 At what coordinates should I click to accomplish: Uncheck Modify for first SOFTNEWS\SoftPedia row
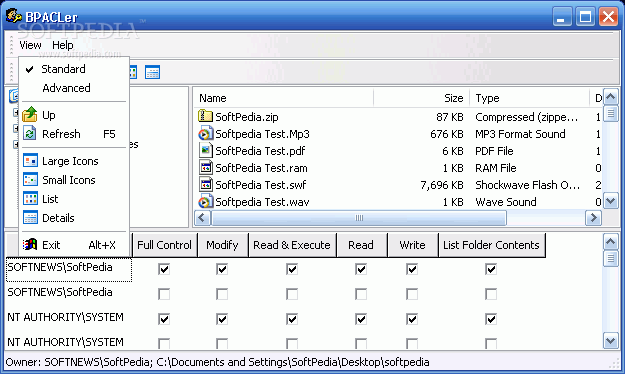point(222,269)
